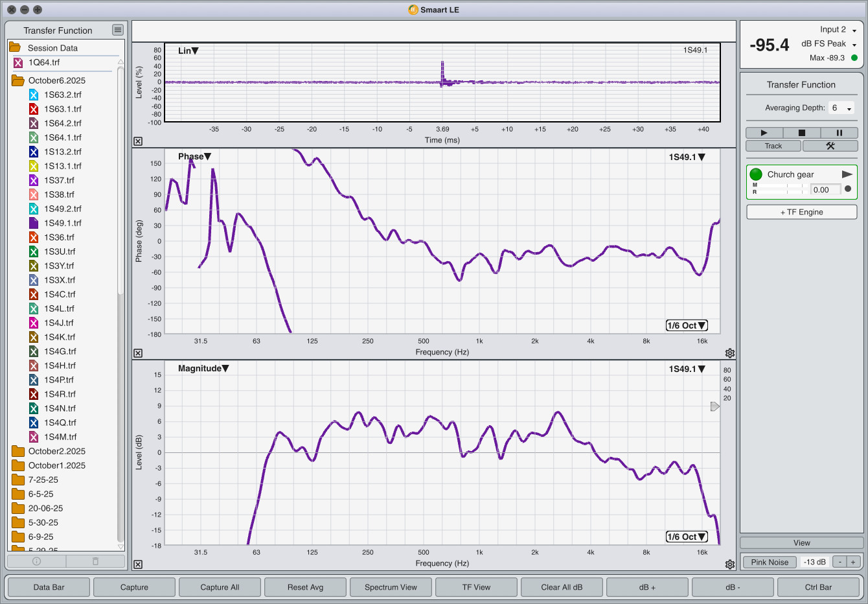The image size is (868, 604).
Task: Open the Averaging Depth dropdown
Action: click(x=842, y=108)
